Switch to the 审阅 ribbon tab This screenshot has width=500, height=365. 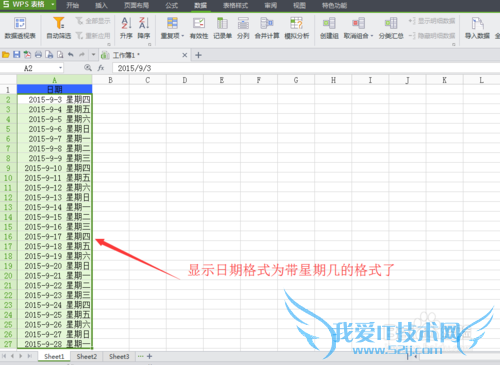point(271,5)
